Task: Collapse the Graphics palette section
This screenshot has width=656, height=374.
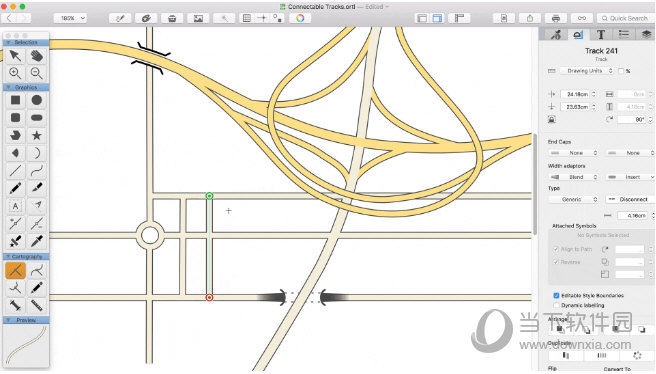Action: pos(8,87)
